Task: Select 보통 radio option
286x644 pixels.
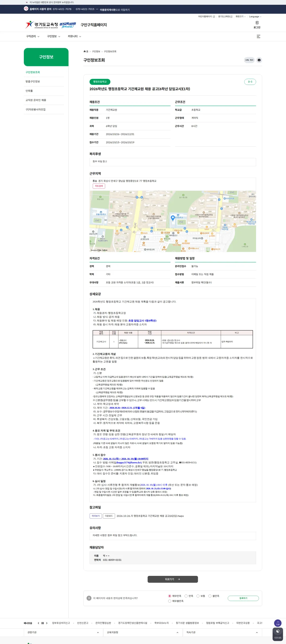Action: click(x=198, y=596)
